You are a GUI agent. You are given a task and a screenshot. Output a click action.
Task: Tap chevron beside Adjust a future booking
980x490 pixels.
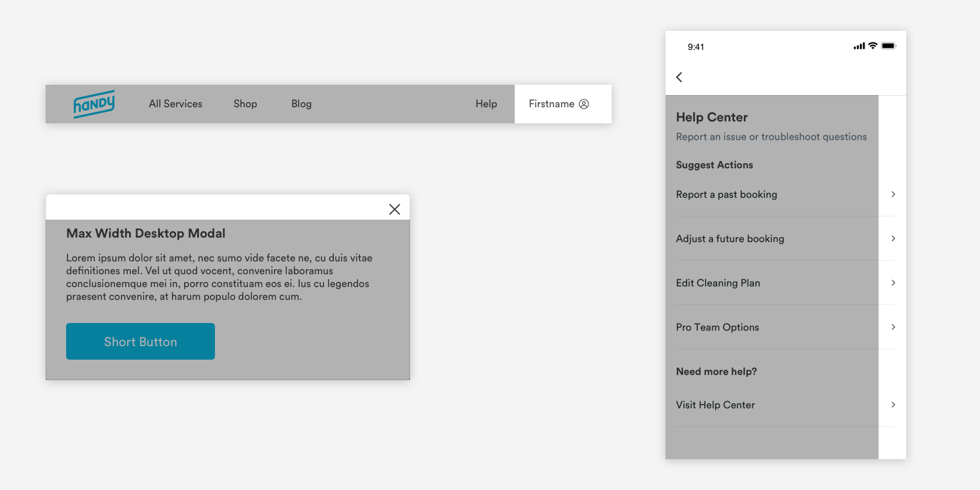[x=893, y=238]
